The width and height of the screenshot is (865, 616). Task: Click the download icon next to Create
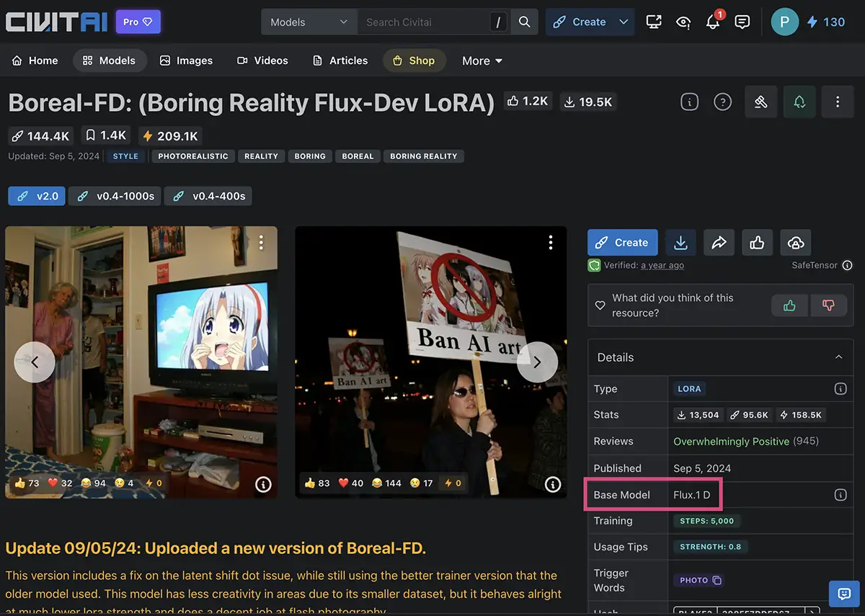(x=680, y=243)
